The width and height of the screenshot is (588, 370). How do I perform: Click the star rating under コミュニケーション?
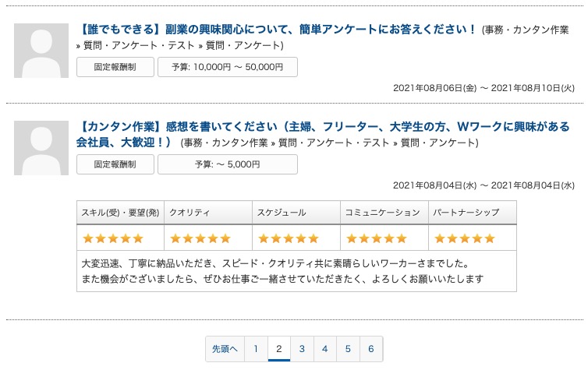pos(377,238)
